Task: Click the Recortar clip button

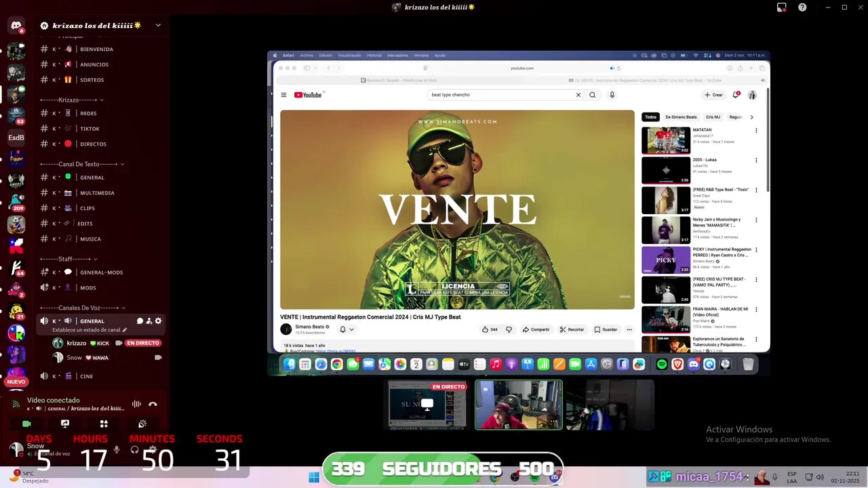Action: (572, 329)
